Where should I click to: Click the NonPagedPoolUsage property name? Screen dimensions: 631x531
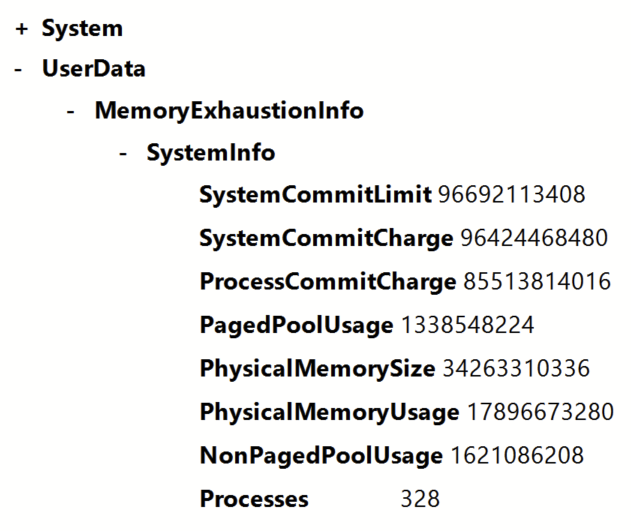point(321,456)
